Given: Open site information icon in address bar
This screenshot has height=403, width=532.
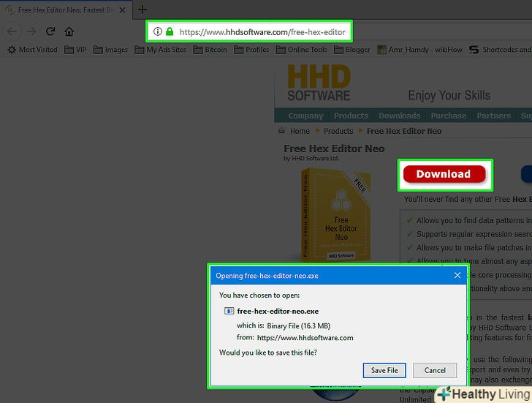Looking at the screenshot, I should (157, 31).
